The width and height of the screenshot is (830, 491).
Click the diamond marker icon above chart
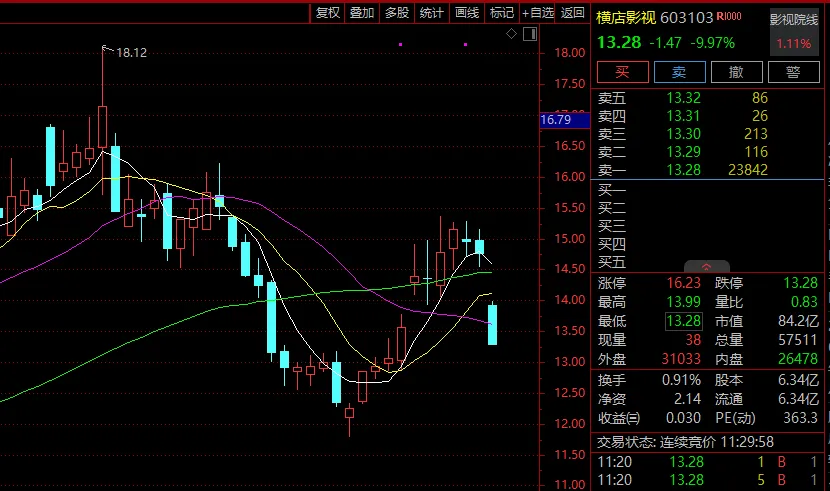coord(512,34)
